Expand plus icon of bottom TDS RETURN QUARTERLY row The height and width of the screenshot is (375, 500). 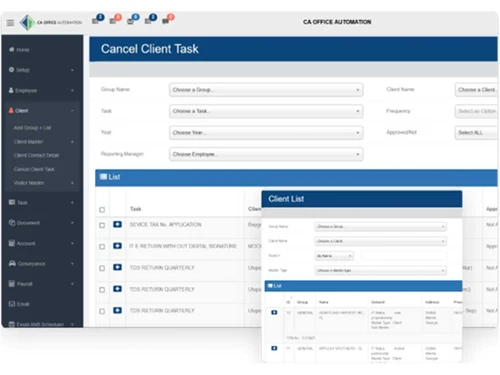117,310
